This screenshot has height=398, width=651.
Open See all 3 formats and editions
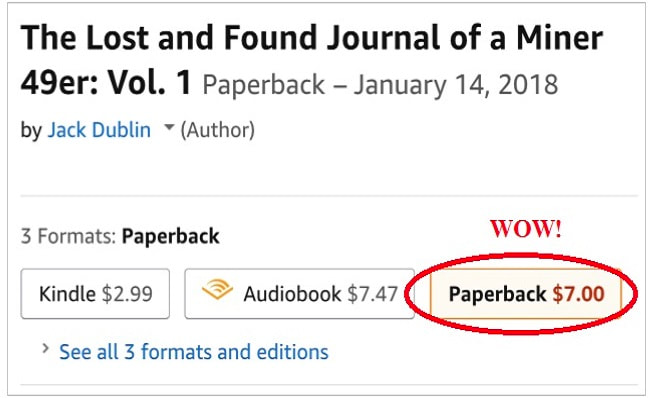(x=193, y=352)
